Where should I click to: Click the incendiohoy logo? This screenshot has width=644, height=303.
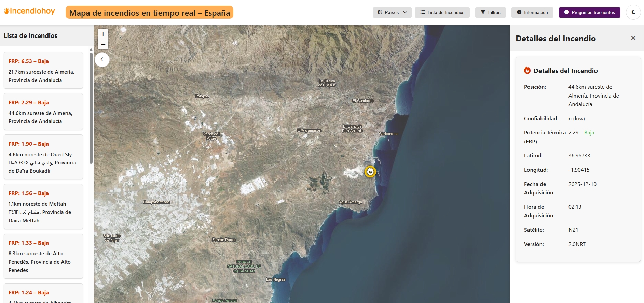[x=29, y=11]
